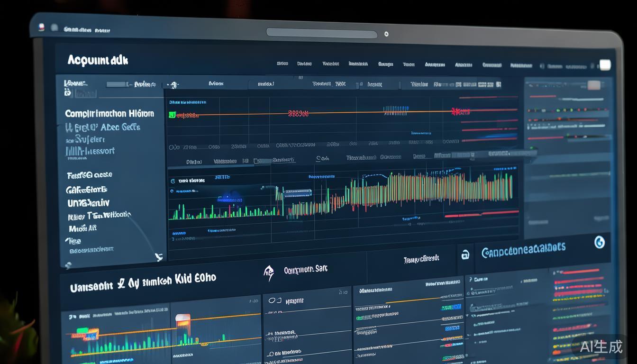Click the lightning emblem icon in the lower bar
The image size is (637, 364).
[269, 273]
